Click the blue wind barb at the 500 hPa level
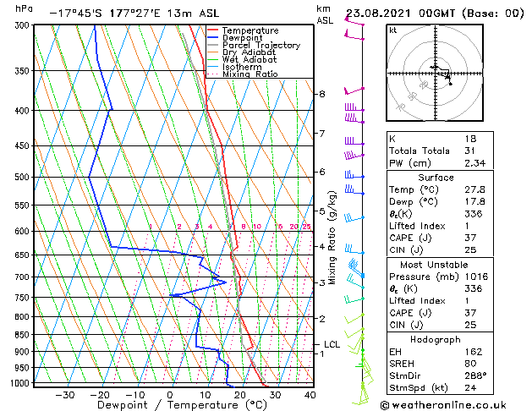532x411 pixels. [x=354, y=175]
